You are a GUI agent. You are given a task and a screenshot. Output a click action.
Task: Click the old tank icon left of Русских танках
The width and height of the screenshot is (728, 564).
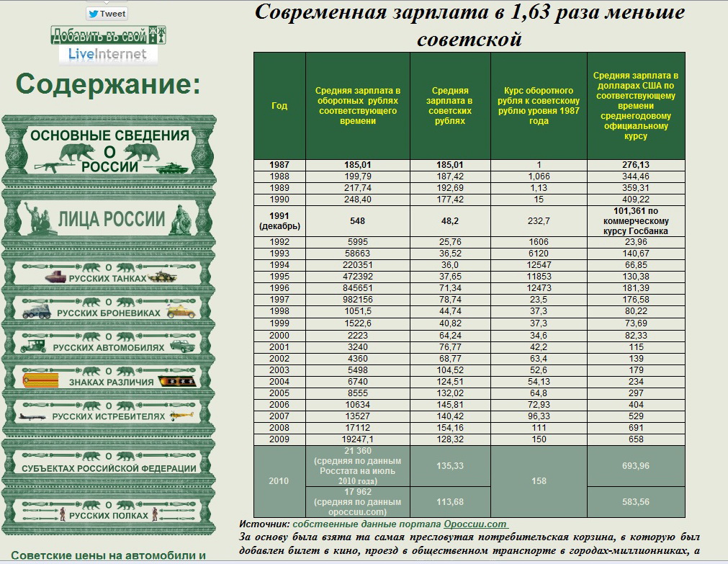[x=56, y=277]
